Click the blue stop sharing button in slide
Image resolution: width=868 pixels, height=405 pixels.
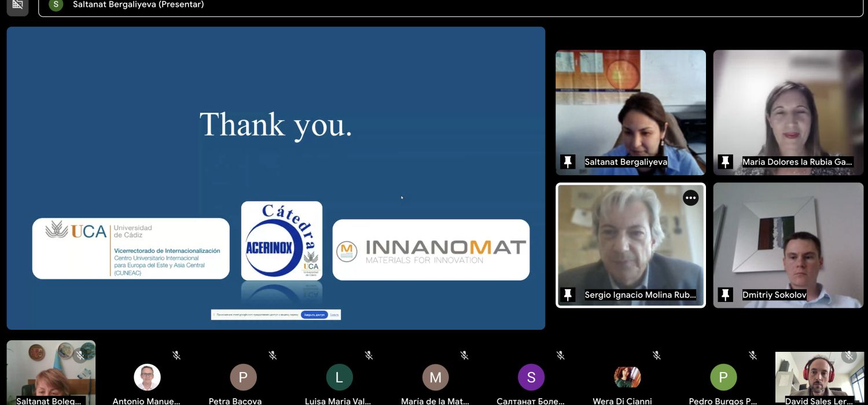click(314, 315)
